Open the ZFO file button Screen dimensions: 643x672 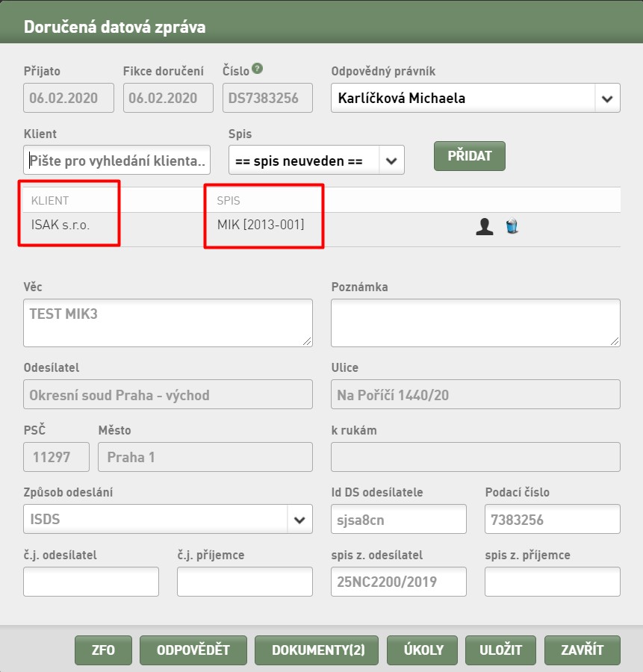(103, 650)
